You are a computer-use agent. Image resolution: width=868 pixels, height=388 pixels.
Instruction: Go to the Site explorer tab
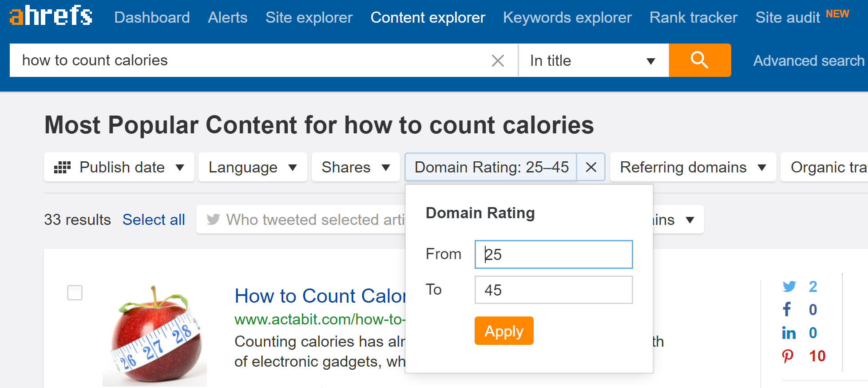click(x=309, y=17)
